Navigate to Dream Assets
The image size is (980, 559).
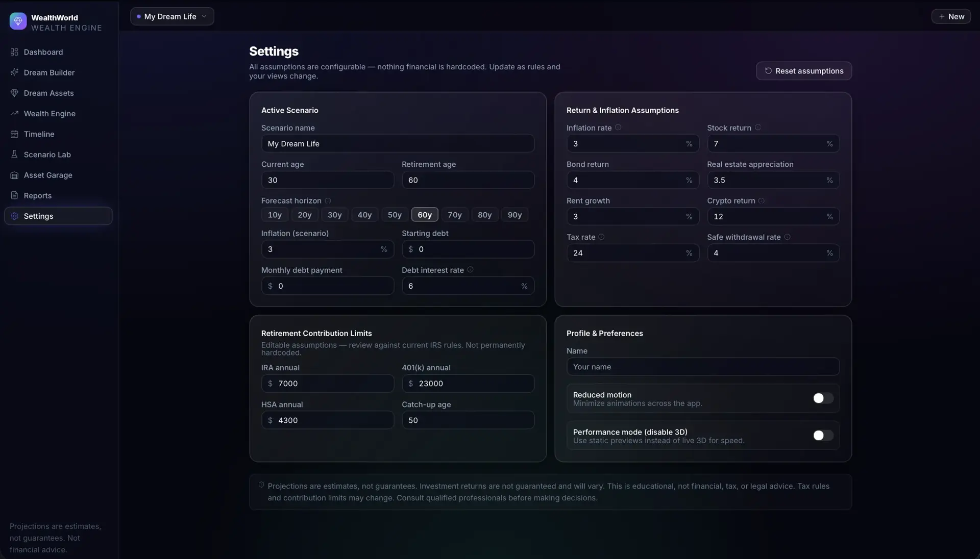tap(58, 93)
